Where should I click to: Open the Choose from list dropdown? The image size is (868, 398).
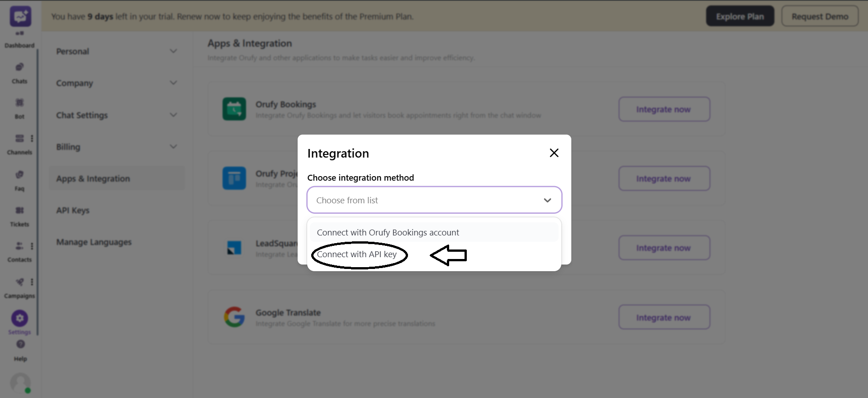coord(434,200)
